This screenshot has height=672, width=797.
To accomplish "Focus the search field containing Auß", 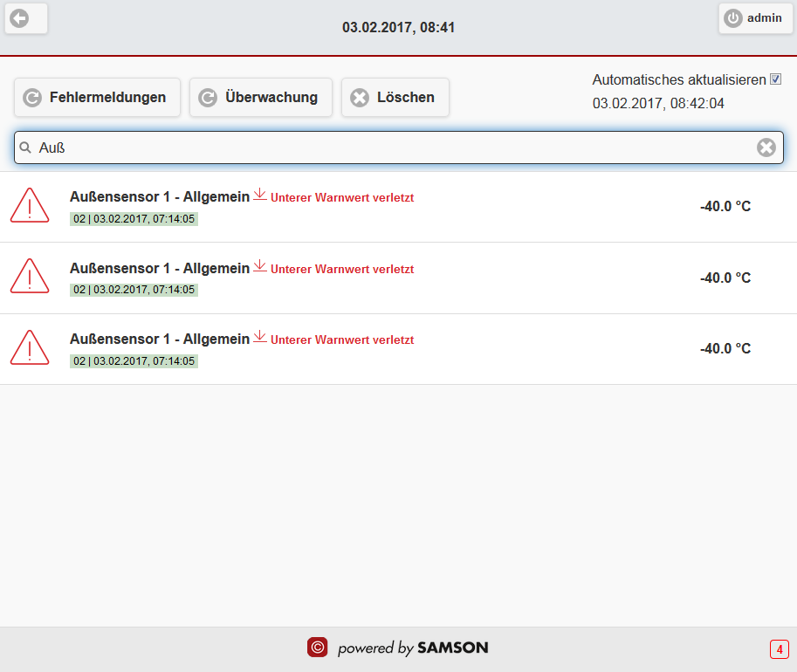I will [393, 147].
